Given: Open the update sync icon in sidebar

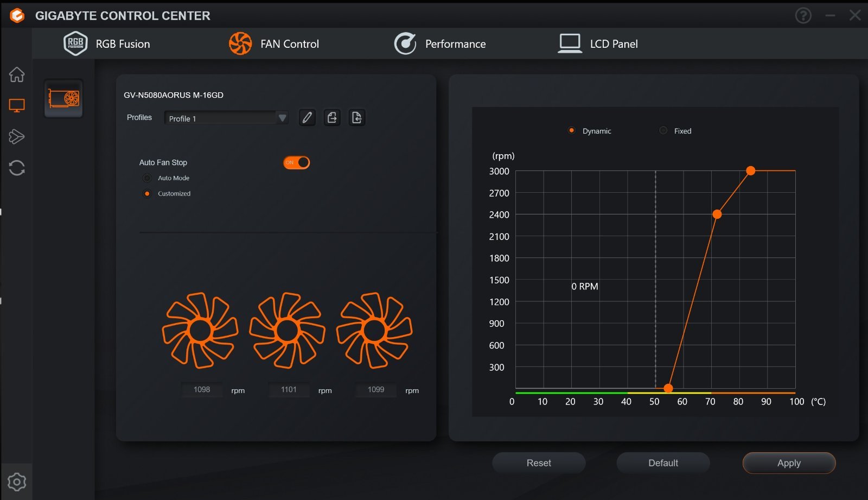Looking at the screenshot, I should pyautogui.click(x=17, y=168).
